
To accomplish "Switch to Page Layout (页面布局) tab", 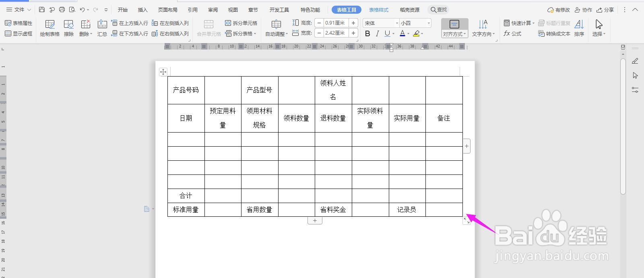I will [167, 10].
